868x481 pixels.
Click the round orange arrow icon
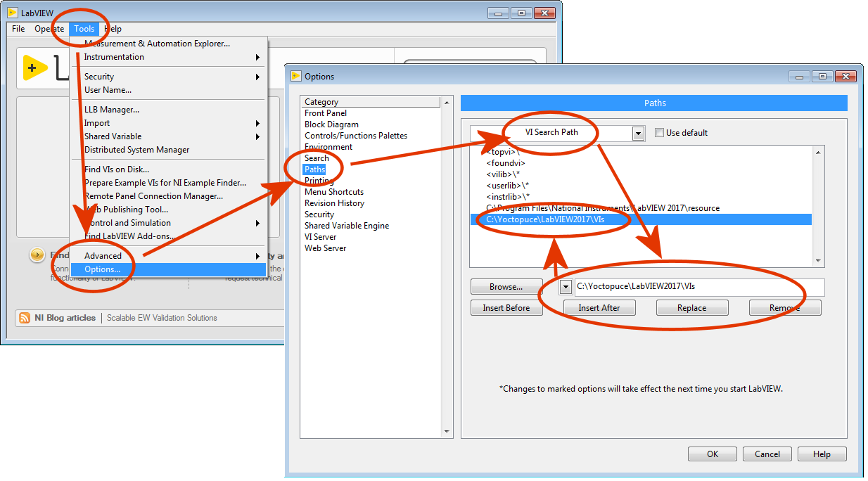[37, 255]
